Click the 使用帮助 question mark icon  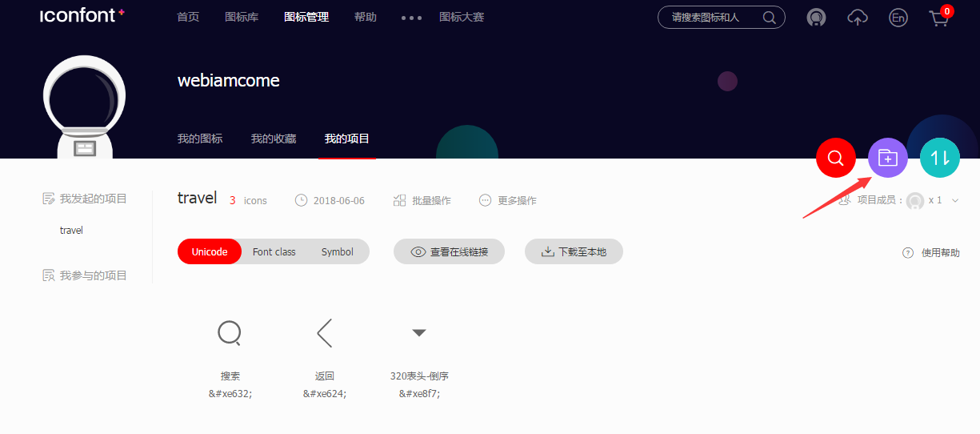point(908,252)
